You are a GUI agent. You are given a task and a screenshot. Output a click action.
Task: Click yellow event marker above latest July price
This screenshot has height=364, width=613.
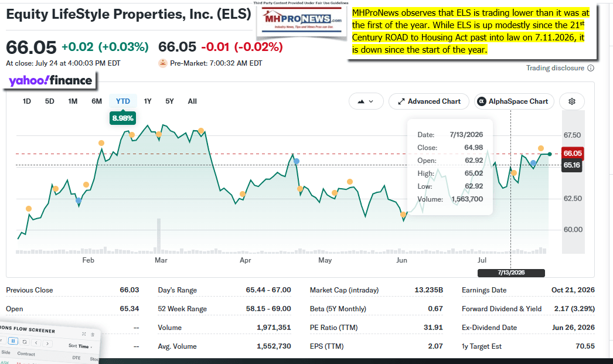coord(541,148)
